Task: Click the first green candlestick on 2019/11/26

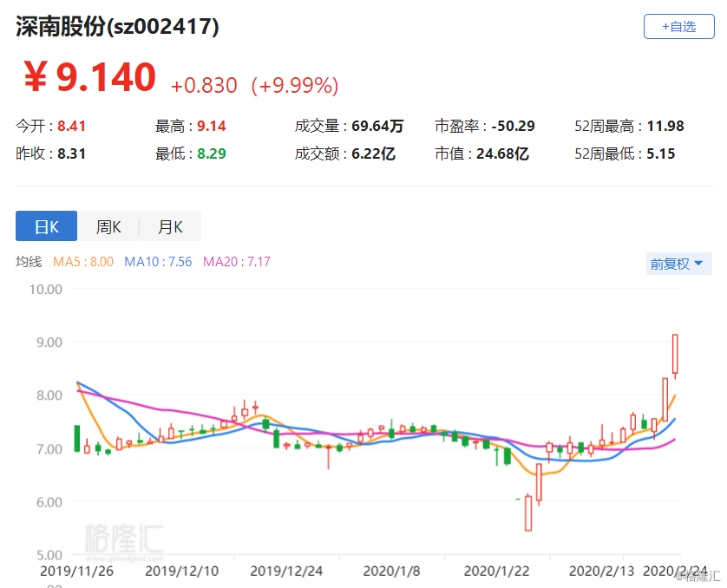Action: click(x=77, y=438)
